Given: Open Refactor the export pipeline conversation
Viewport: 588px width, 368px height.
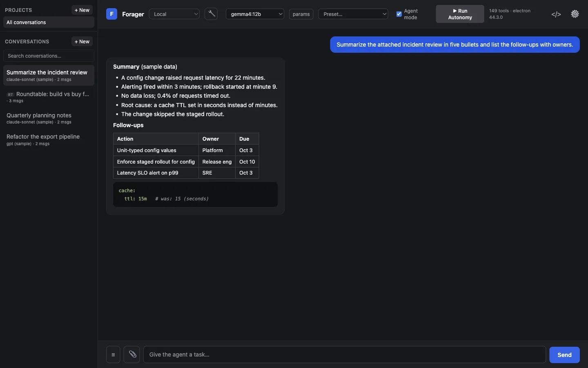Looking at the screenshot, I should click(49, 139).
